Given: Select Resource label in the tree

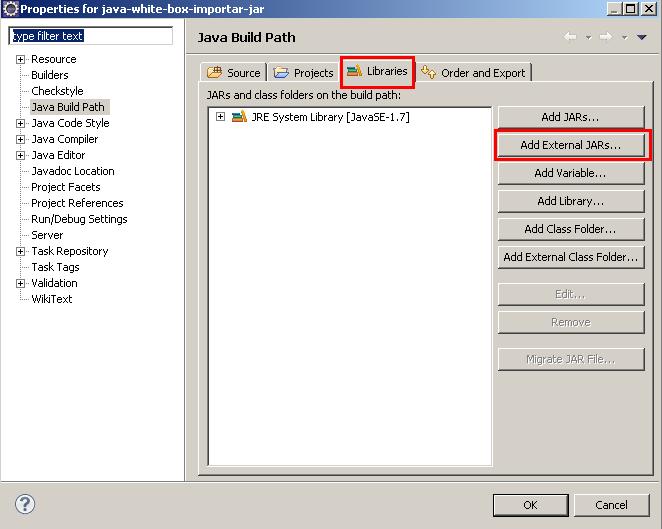Looking at the screenshot, I should (54, 59).
